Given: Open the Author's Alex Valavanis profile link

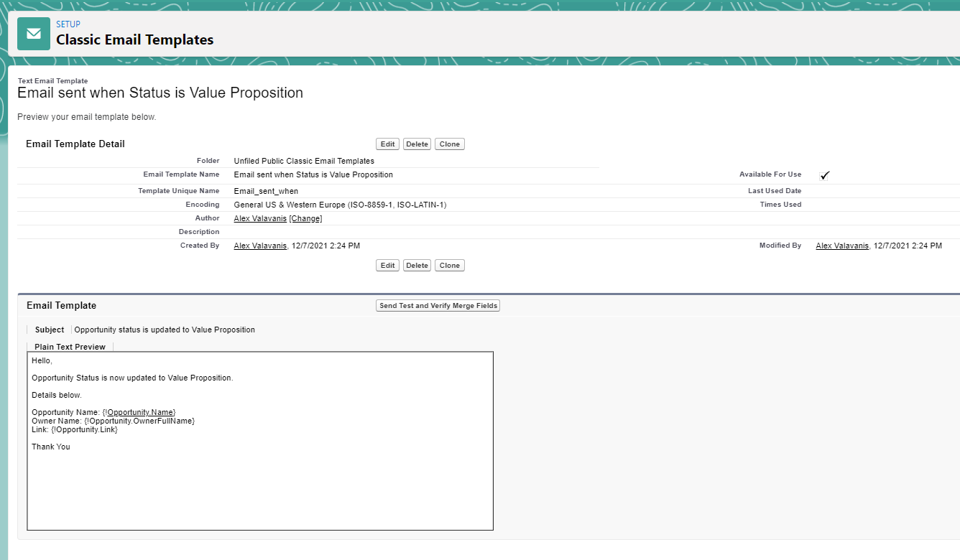Looking at the screenshot, I should tap(260, 218).
